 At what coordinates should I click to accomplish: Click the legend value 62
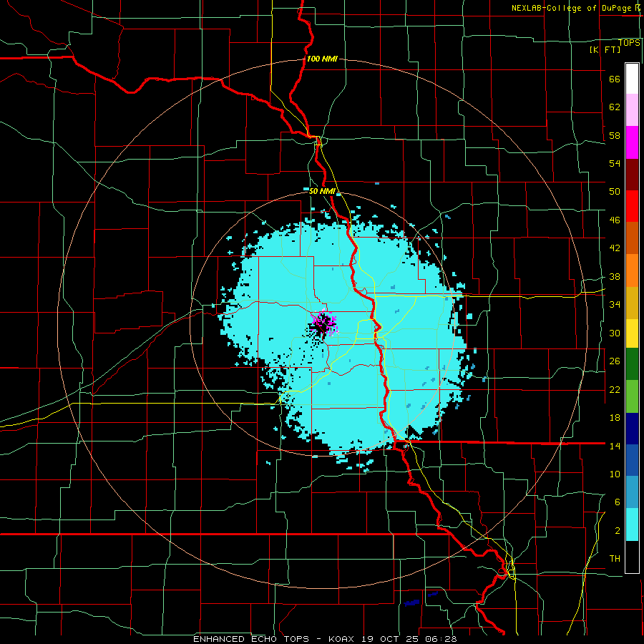pyautogui.click(x=615, y=107)
